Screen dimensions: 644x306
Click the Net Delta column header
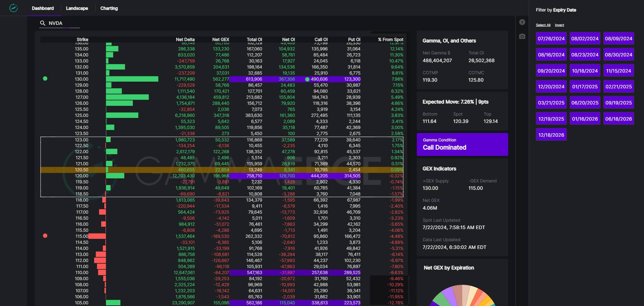[x=185, y=40]
